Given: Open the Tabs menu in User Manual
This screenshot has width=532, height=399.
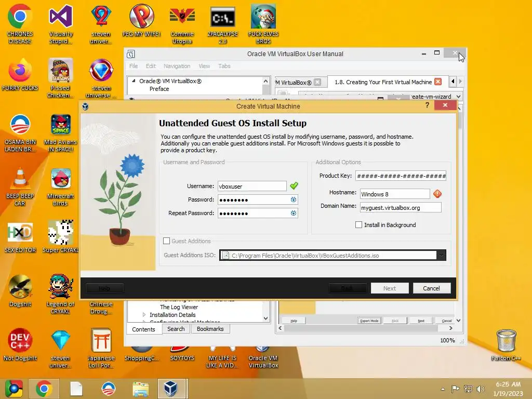Looking at the screenshot, I should pos(224,66).
